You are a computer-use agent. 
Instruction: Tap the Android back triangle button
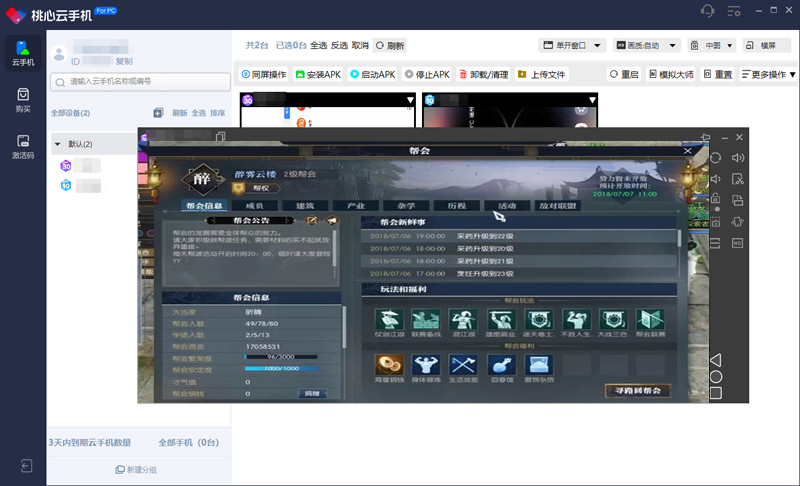tap(716, 361)
